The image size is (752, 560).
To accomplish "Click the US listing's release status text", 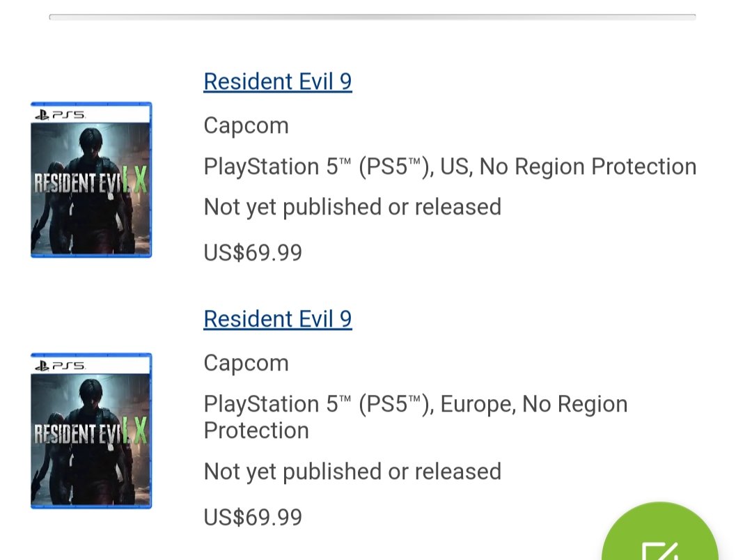I will click(x=352, y=207).
